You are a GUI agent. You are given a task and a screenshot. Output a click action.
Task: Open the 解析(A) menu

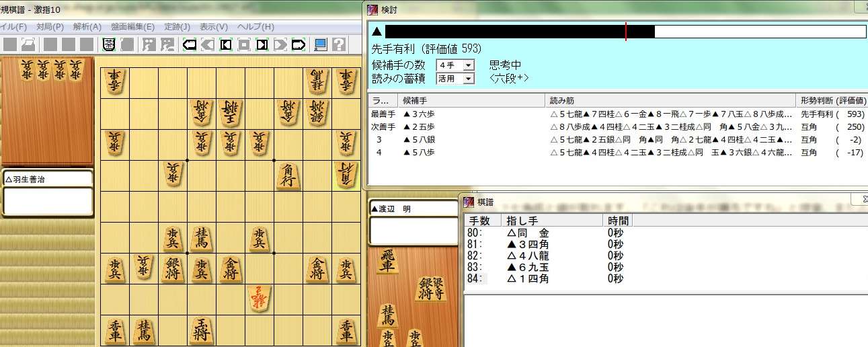coord(87,27)
